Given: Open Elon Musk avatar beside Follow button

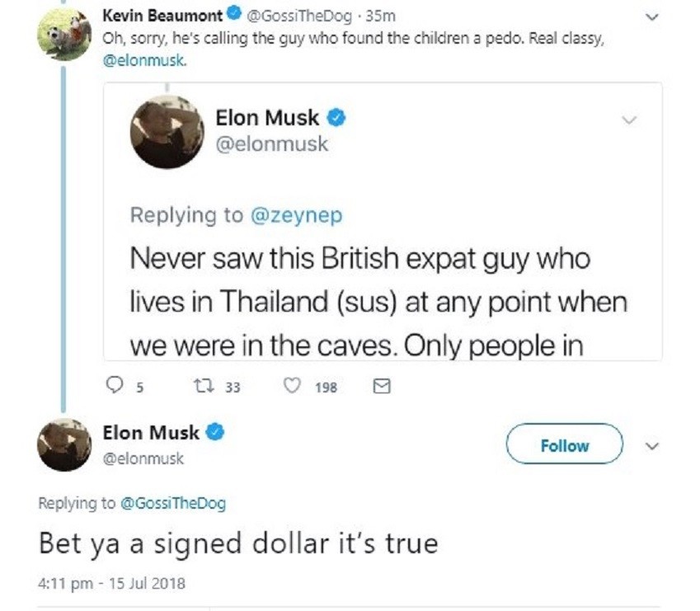Looking at the screenshot, I should click(65, 445).
